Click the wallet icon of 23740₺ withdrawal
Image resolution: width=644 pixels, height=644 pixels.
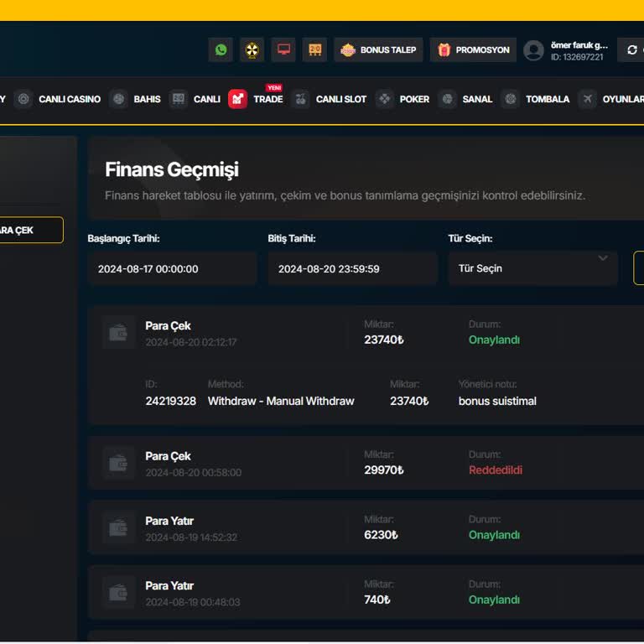tap(118, 332)
